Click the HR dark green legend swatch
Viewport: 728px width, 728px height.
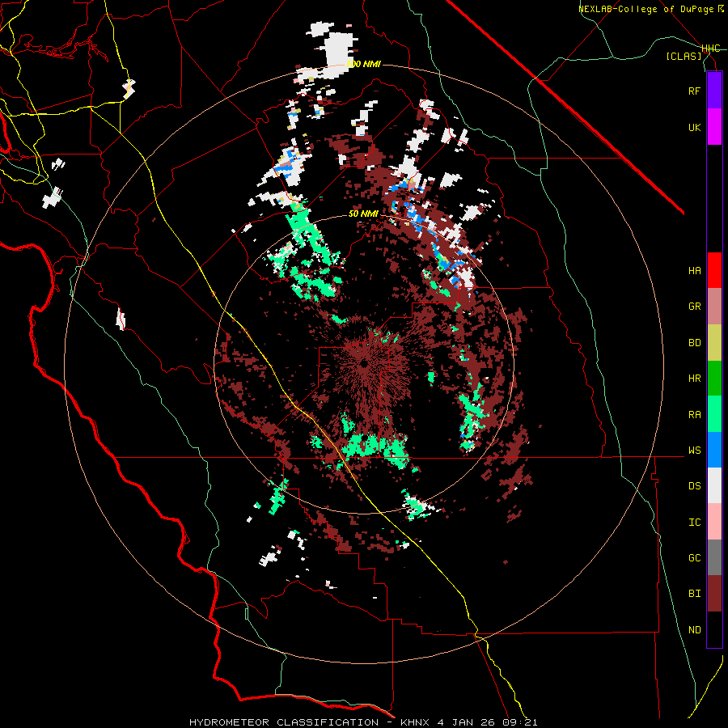[714, 379]
